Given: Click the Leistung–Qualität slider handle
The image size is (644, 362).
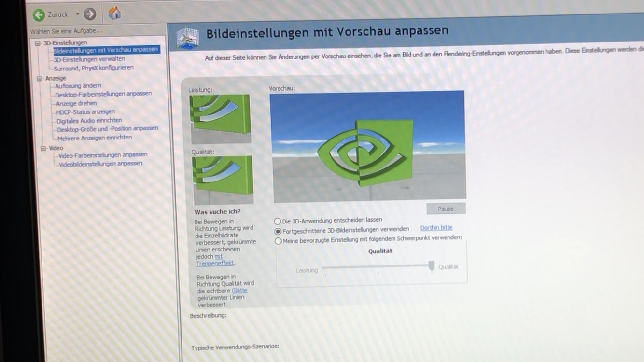Looking at the screenshot, I should click(432, 266).
